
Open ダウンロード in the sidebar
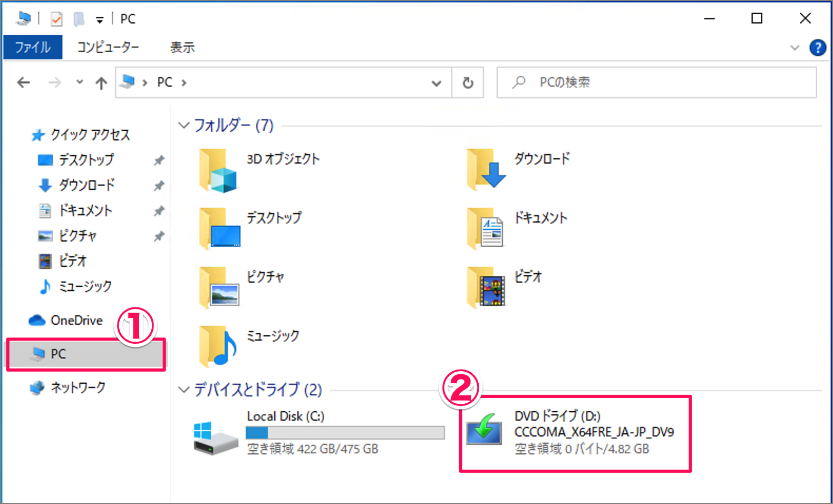point(86,185)
